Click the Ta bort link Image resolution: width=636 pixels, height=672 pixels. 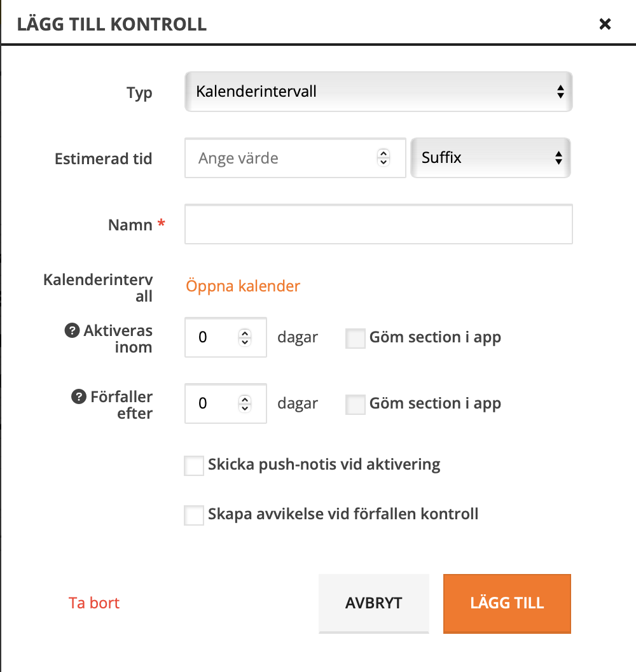[x=94, y=603]
